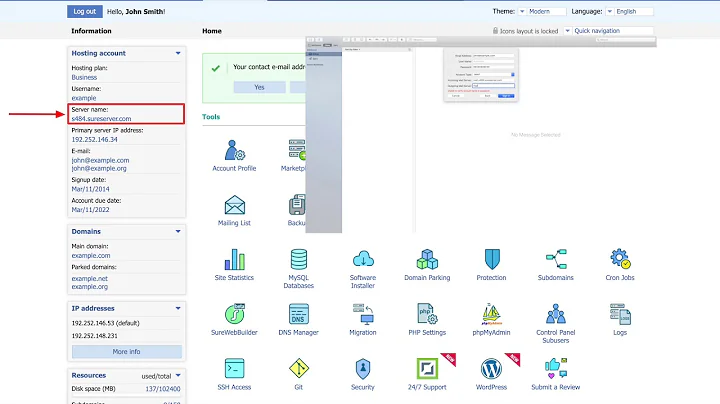Open Submit a Review
The height and width of the screenshot is (404, 720).
point(556,374)
